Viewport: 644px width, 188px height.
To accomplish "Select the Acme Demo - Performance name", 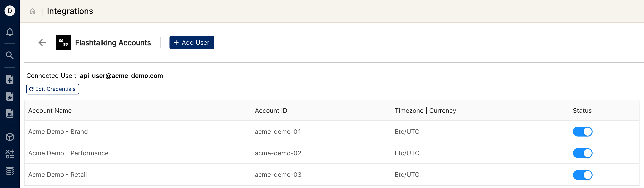I will click(x=68, y=153).
